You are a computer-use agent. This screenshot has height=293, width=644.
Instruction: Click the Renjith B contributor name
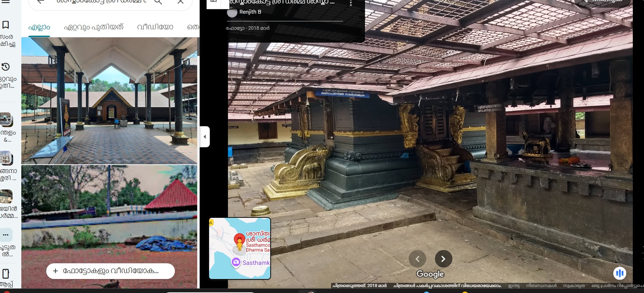[x=250, y=12]
